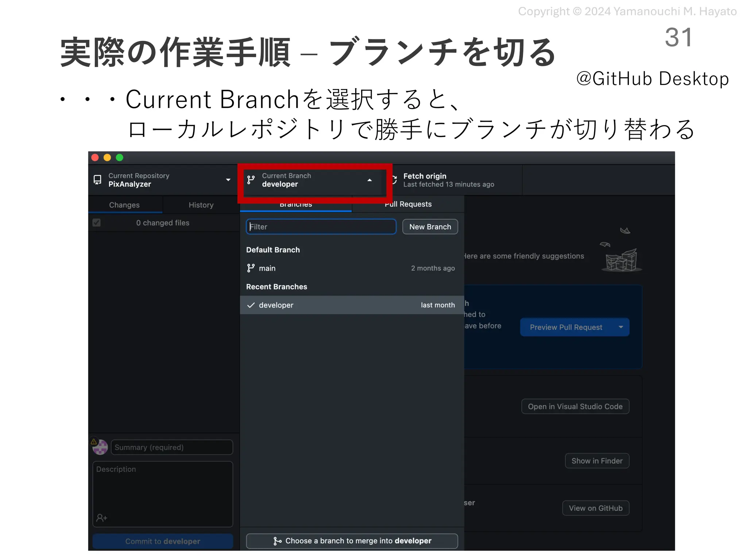The width and height of the screenshot is (747, 560).
Task: Click the '0 changed files' label
Action: [163, 223]
